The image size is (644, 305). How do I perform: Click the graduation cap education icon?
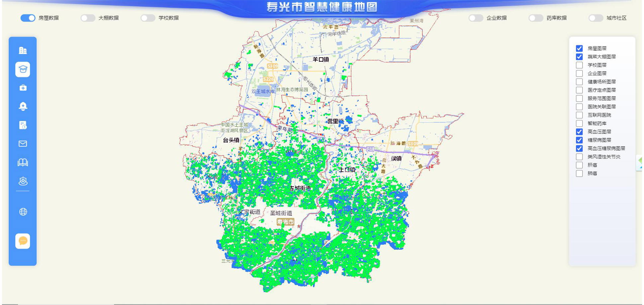(x=23, y=70)
